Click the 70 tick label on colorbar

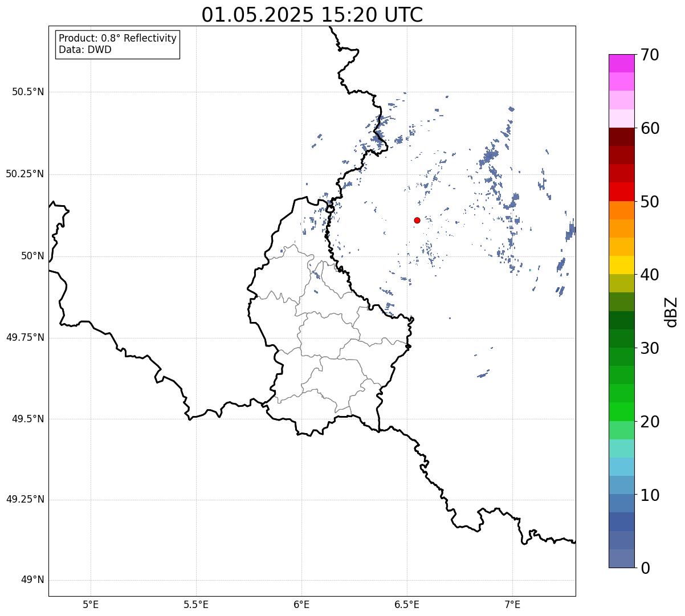click(x=649, y=55)
